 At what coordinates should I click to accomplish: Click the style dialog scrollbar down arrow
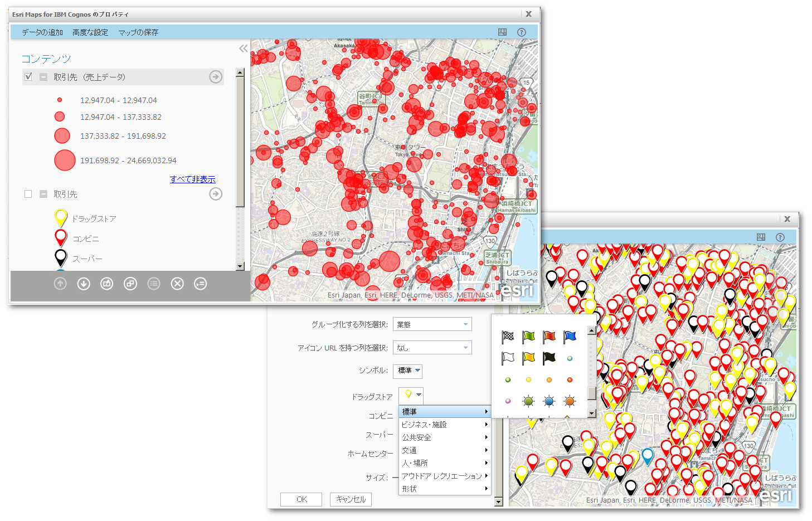pos(499,502)
